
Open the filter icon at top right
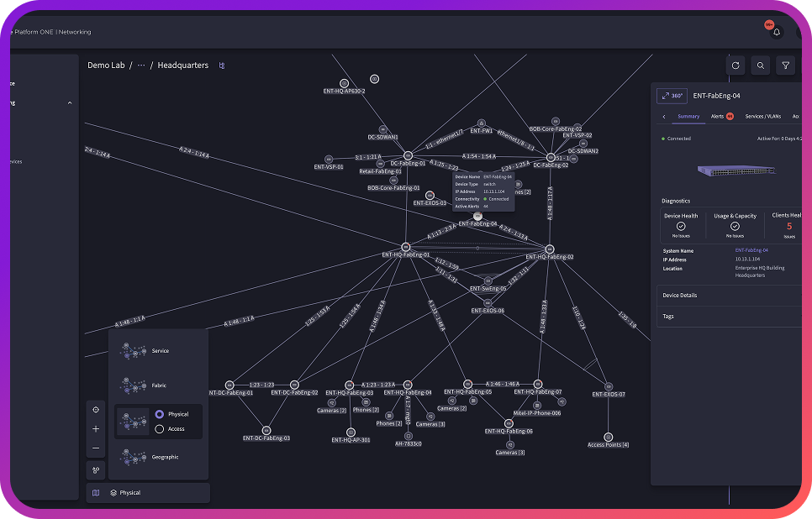coord(785,65)
